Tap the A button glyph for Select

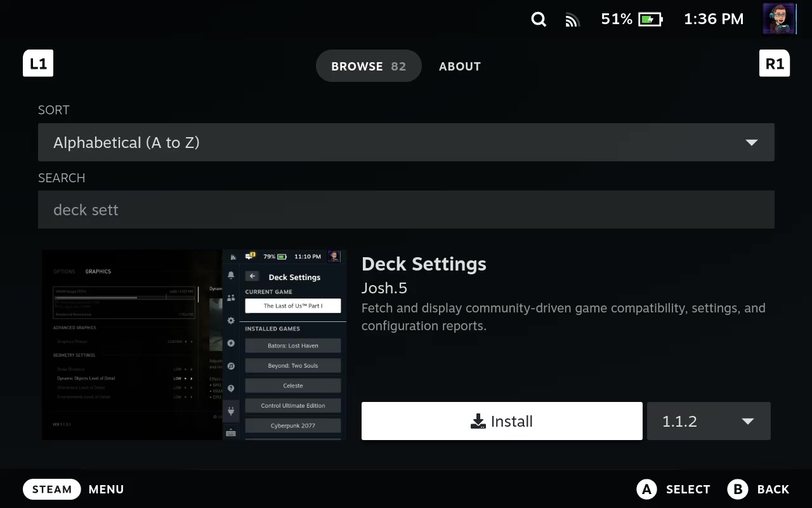pyautogui.click(x=646, y=489)
